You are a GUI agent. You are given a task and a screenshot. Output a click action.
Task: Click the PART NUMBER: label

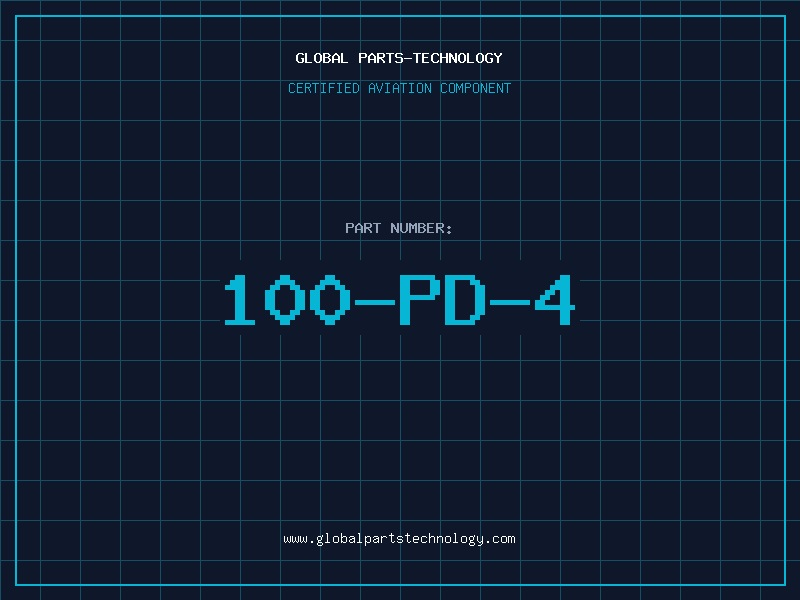coord(399,228)
